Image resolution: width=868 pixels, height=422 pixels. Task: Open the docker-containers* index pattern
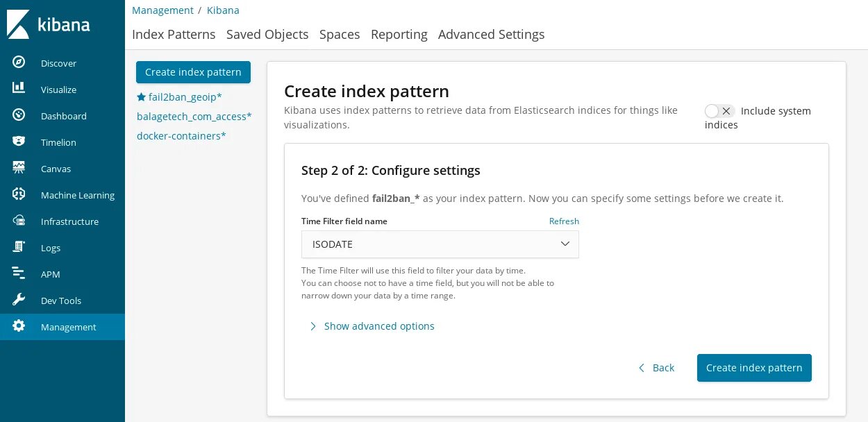click(181, 136)
